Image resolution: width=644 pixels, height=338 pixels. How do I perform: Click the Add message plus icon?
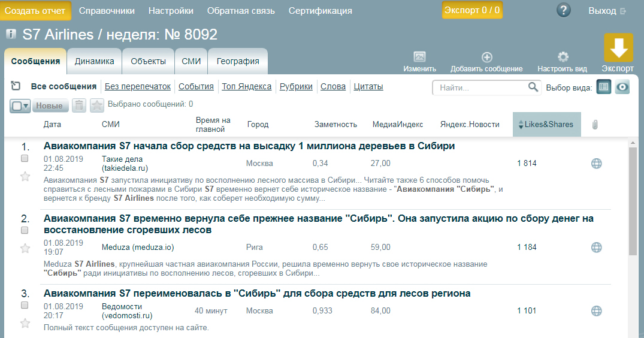pos(486,57)
